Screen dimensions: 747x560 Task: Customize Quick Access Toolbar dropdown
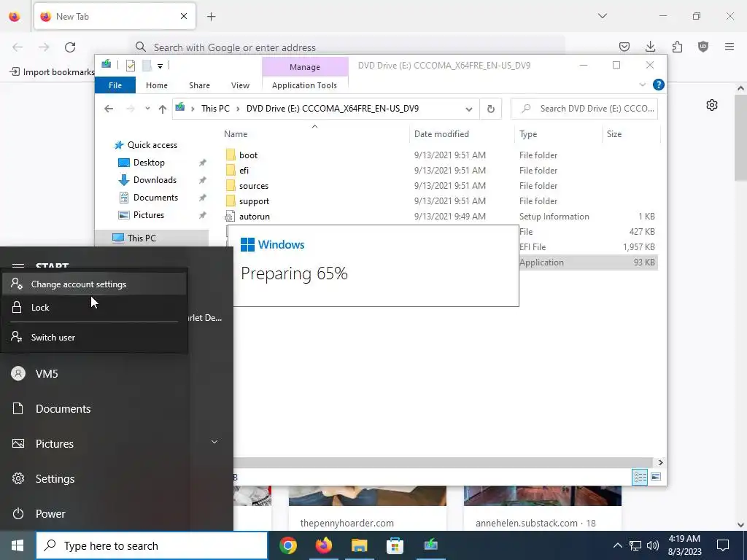[x=160, y=66]
